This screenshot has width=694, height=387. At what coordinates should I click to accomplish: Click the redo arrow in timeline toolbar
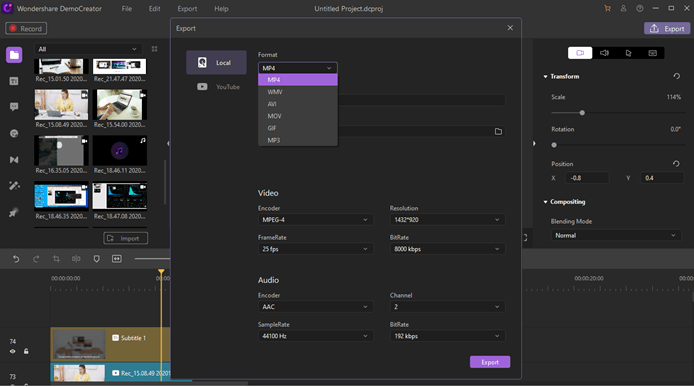(x=36, y=259)
